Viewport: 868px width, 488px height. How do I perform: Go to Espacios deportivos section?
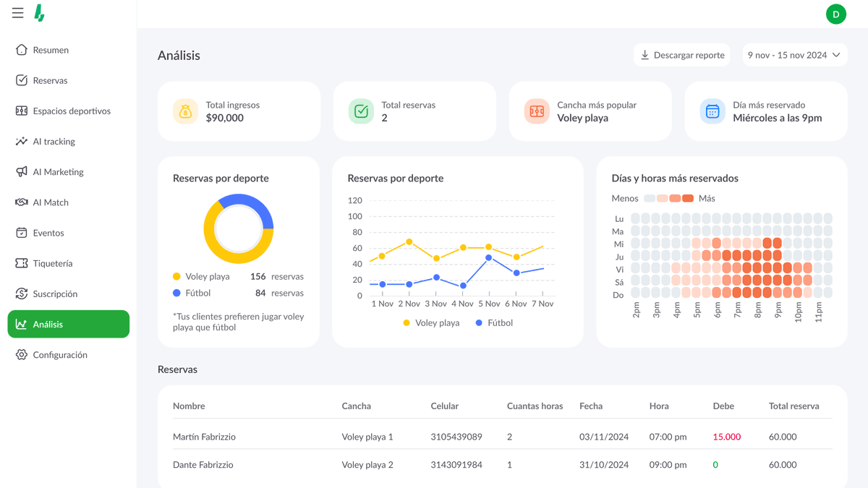pos(71,111)
